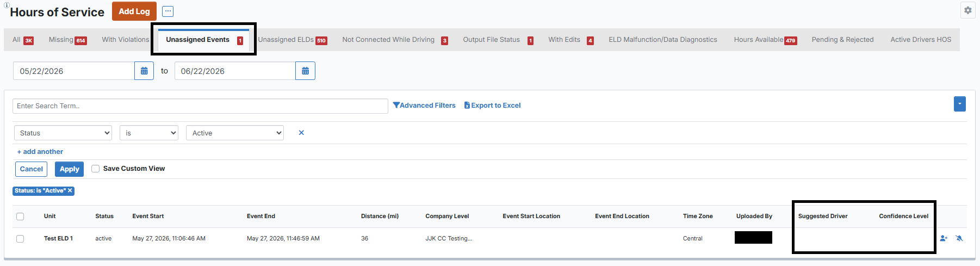
Task: Open Active Drivers HOS tab
Action: pos(921,40)
